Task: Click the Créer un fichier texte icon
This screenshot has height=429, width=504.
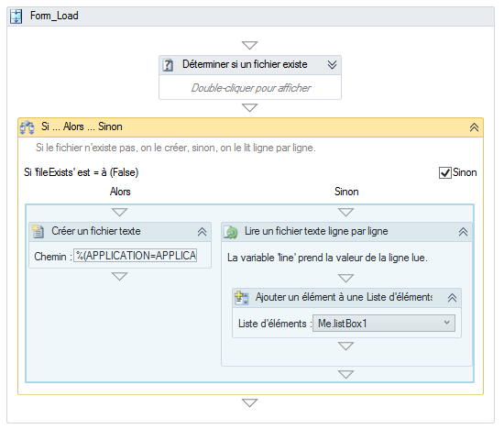Action: (38, 232)
